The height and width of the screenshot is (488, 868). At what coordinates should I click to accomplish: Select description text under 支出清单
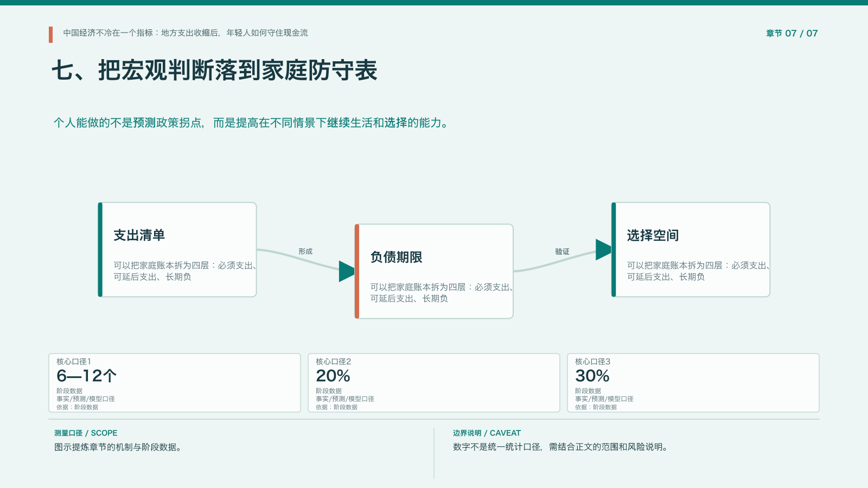pyautogui.click(x=184, y=271)
